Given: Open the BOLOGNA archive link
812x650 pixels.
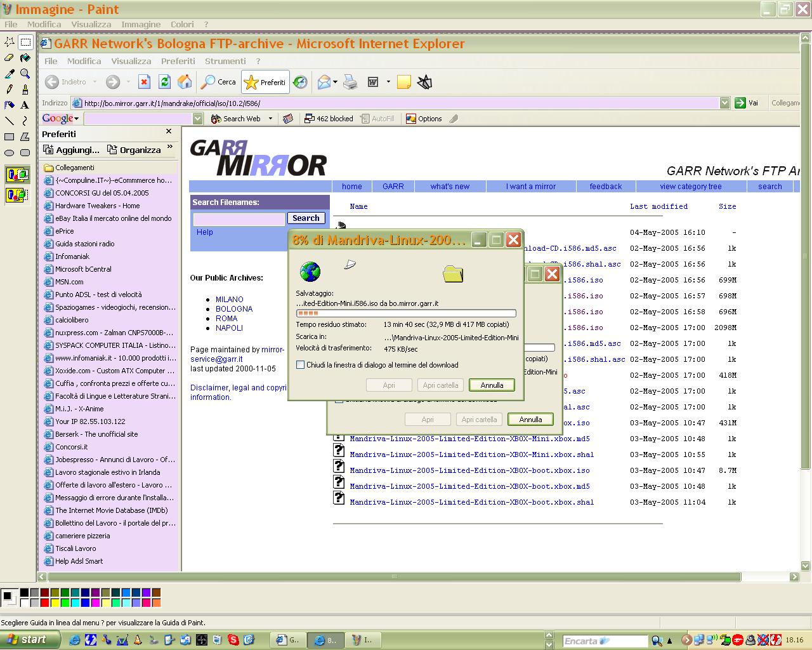Looking at the screenshot, I should click(x=234, y=309).
